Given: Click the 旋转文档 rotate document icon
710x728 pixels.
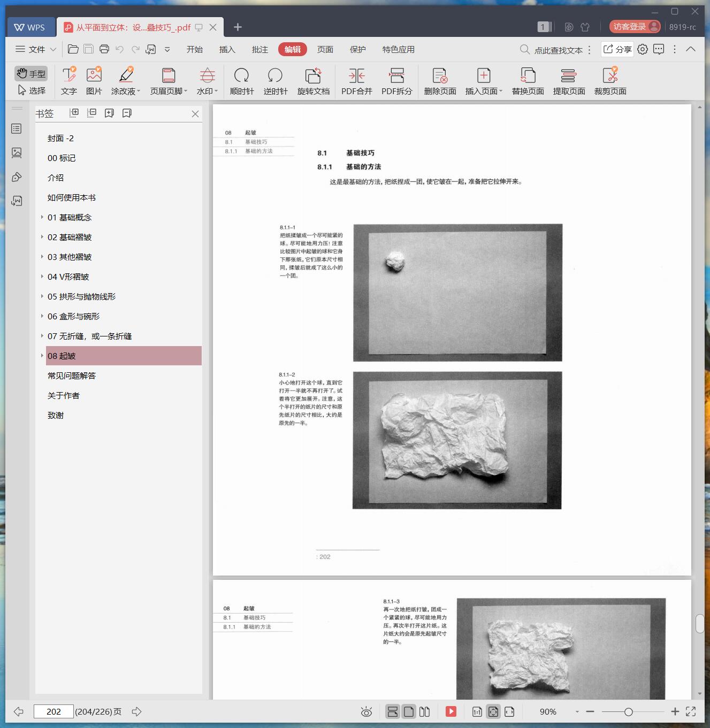Looking at the screenshot, I should pyautogui.click(x=313, y=75).
